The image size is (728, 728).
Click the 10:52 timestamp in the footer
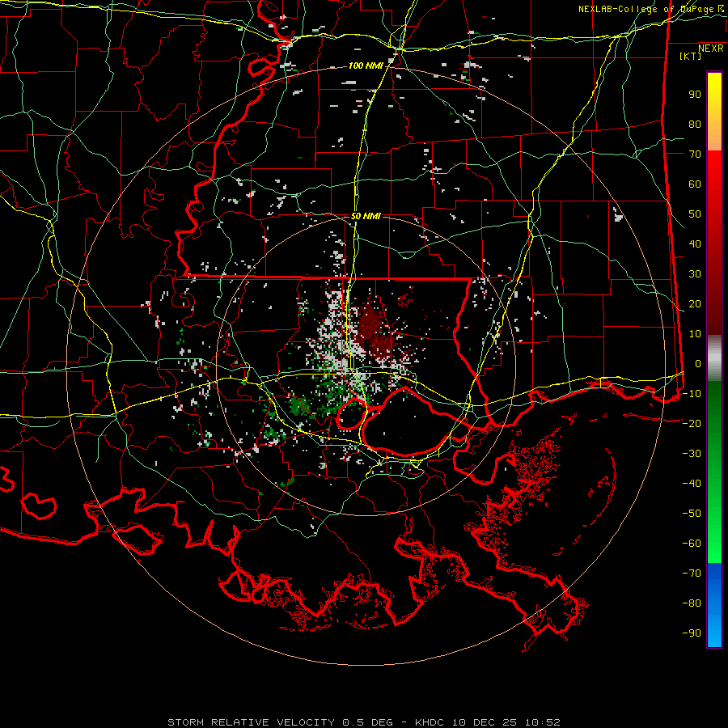pyautogui.click(x=542, y=722)
